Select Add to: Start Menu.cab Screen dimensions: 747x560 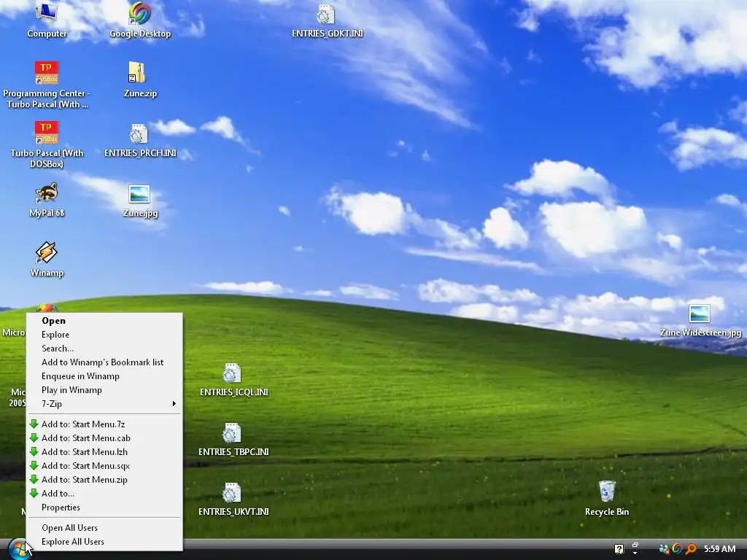click(104, 438)
